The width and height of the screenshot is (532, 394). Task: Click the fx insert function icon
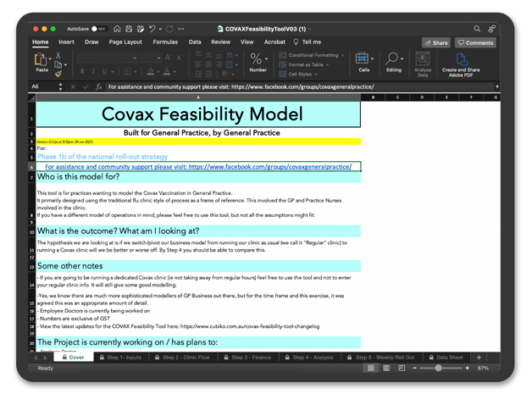[99, 87]
